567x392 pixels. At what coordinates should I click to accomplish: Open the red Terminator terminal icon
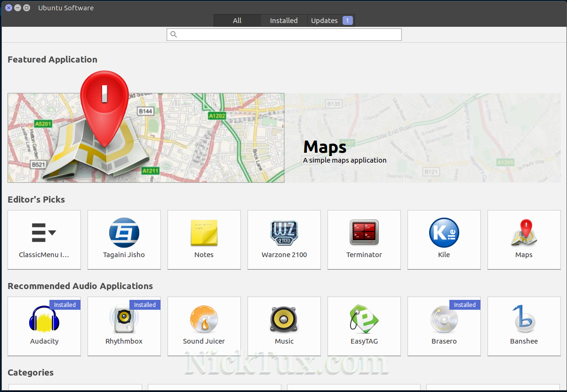(364, 233)
